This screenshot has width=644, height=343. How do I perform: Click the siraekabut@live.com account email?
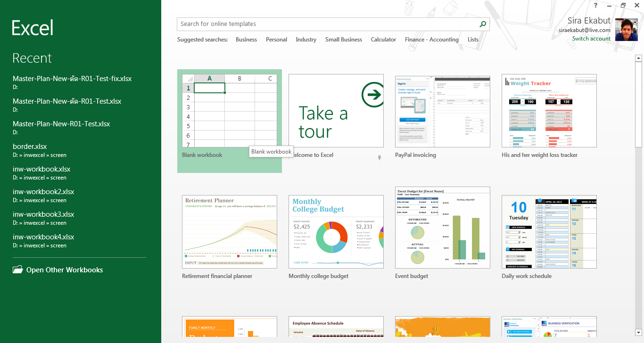[x=585, y=30]
